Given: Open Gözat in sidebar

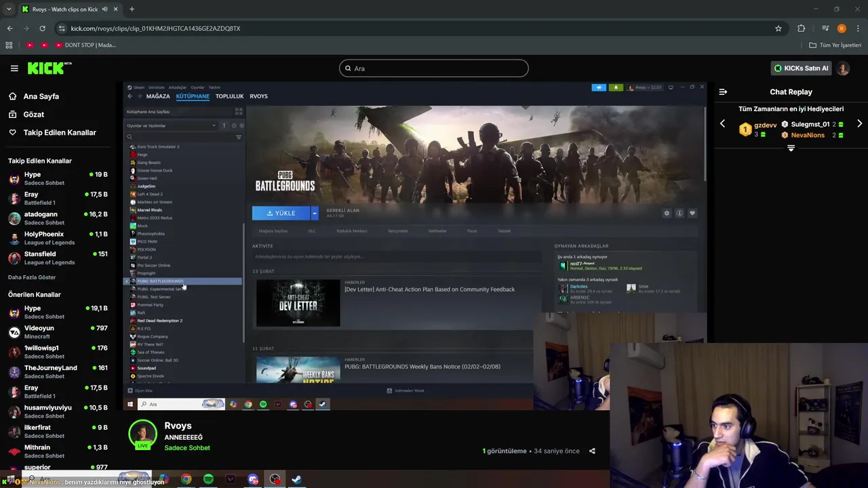Looking at the screenshot, I should pyautogui.click(x=34, y=115).
